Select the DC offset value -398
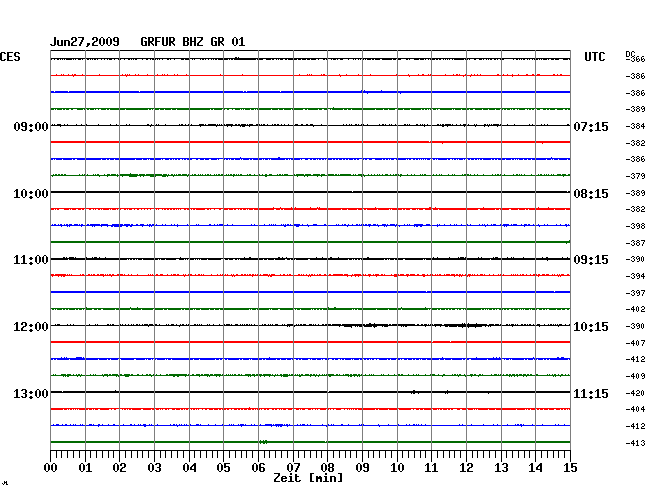650x494 pixels. click(x=635, y=226)
